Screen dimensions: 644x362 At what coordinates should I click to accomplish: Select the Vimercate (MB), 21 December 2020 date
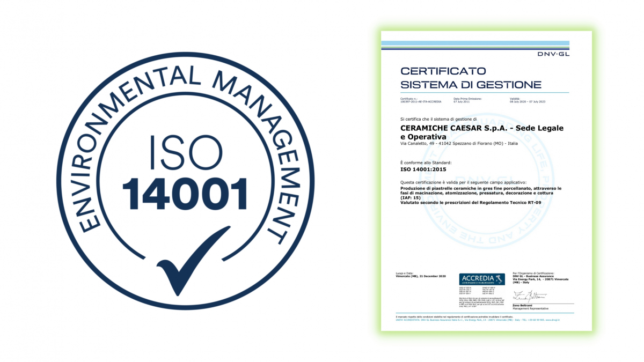point(421,276)
